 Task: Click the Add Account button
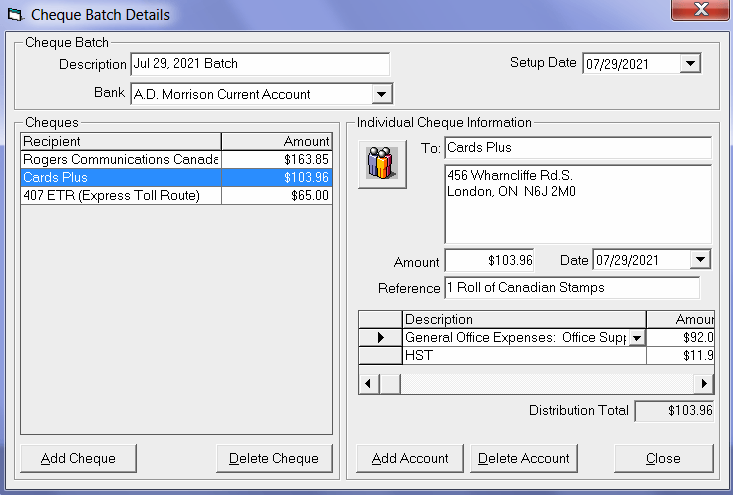(410, 458)
